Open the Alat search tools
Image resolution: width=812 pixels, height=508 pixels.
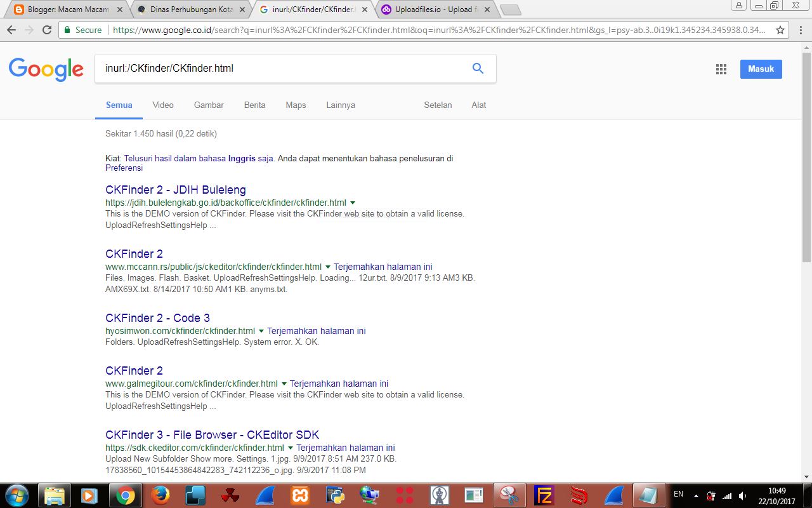pyautogui.click(x=479, y=105)
